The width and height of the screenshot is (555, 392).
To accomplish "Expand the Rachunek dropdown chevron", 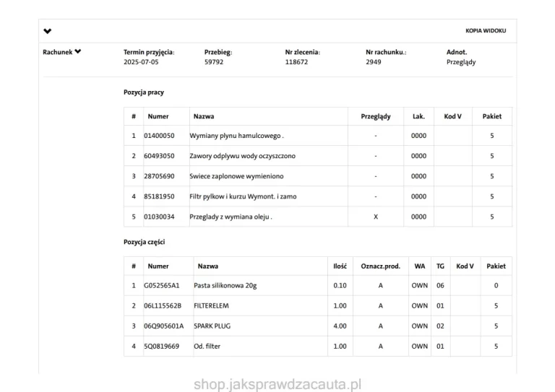I will pyautogui.click(x=78, y=52).
